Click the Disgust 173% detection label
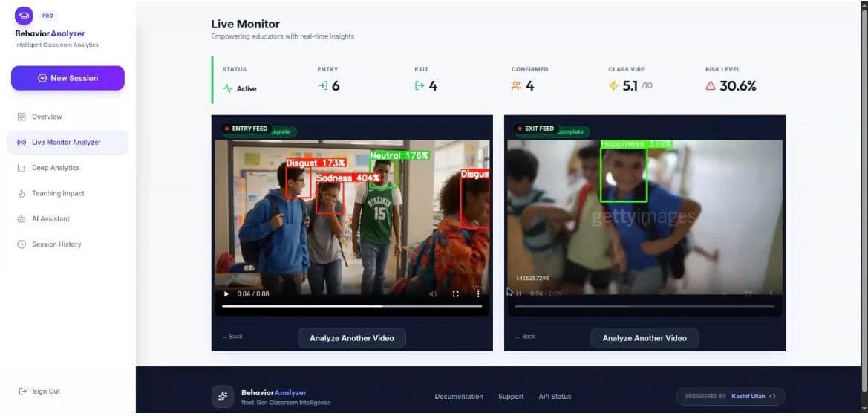 316,163
